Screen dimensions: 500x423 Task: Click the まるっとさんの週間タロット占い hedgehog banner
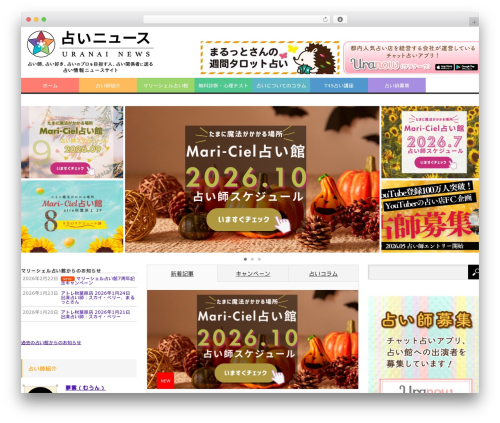point(270,58)
